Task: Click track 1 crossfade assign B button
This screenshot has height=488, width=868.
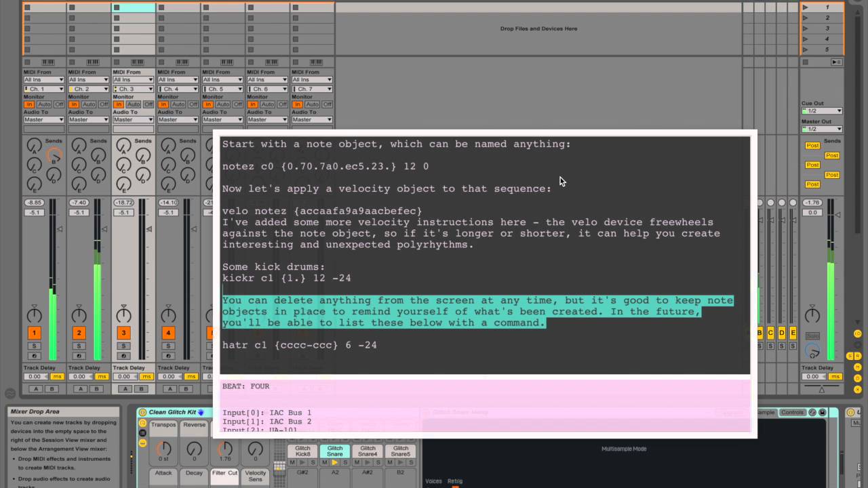Action: (50, 389)
